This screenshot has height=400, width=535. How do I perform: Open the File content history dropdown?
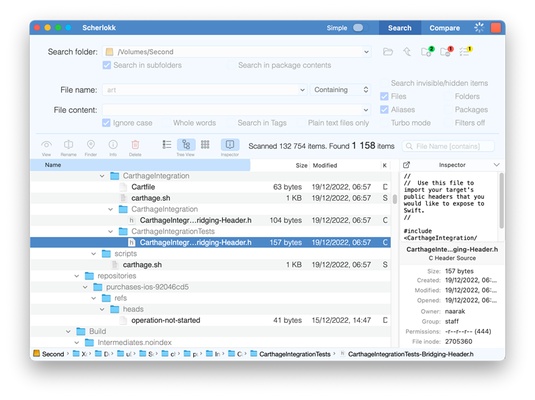[366, 110]
